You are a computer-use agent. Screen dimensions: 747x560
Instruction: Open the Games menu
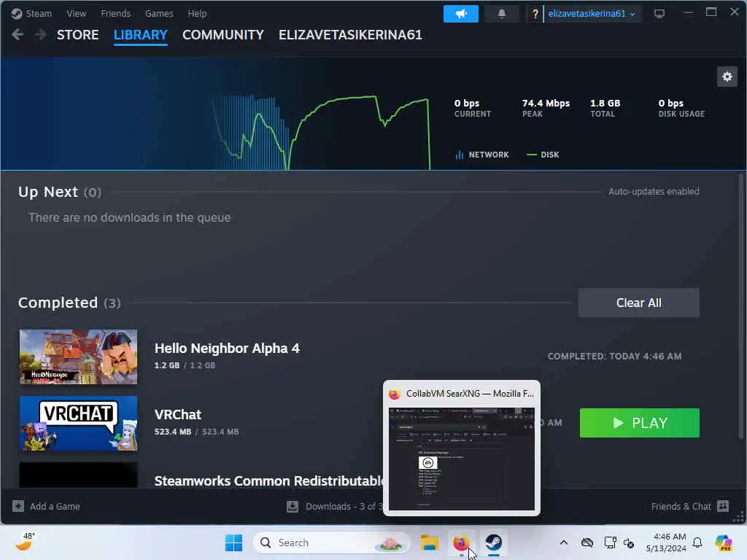[x=159, y=13]
